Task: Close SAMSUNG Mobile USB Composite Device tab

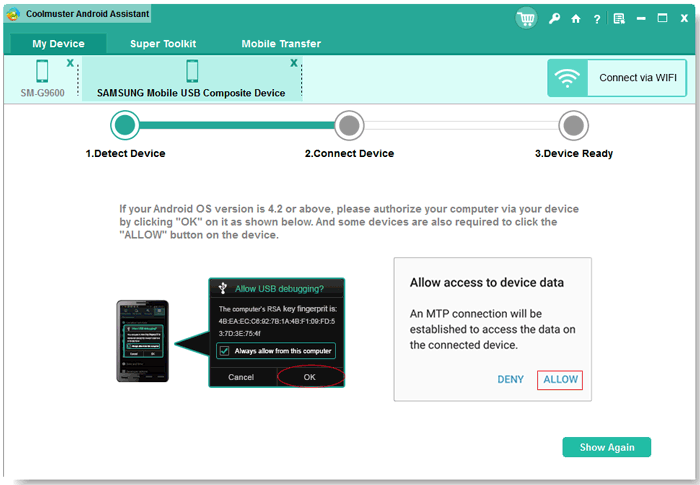Action: (294, 63)
